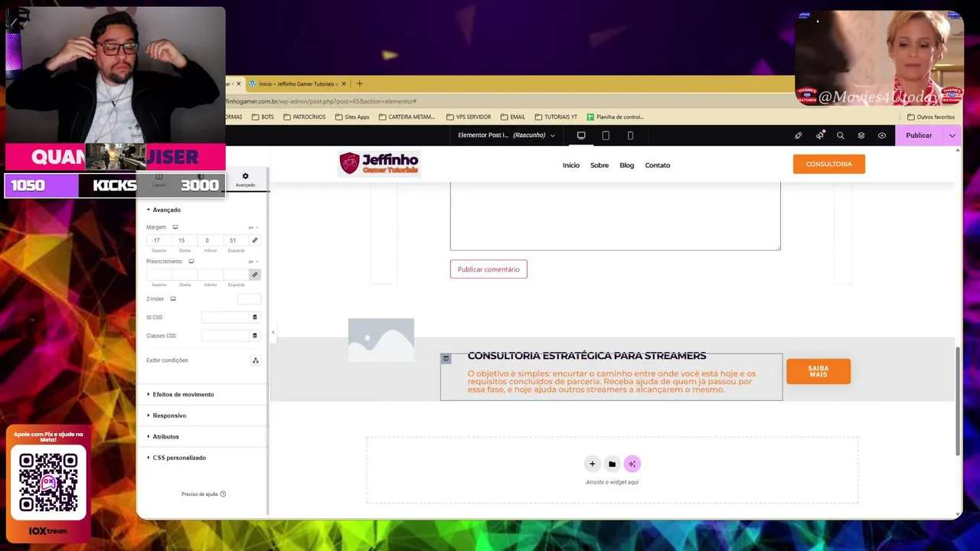Click the ID CSS input field
Image resolution: width=980 pixels, height=551 pixels.
(226, 317)
